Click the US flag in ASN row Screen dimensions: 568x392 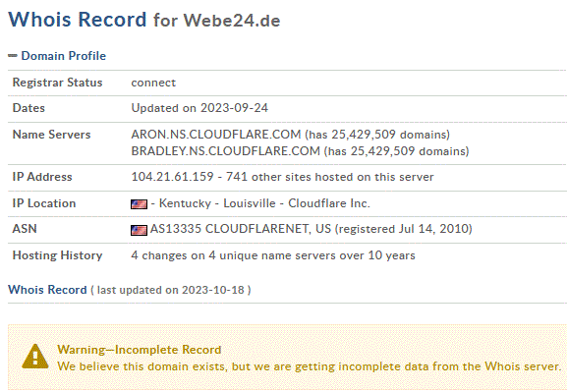point(140,230)
